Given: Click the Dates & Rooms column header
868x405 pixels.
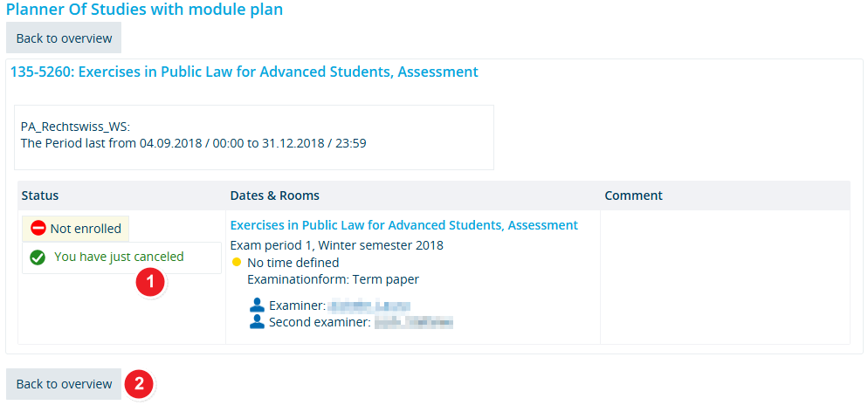Looking at the screenshot, I should (x=274, y=196).
